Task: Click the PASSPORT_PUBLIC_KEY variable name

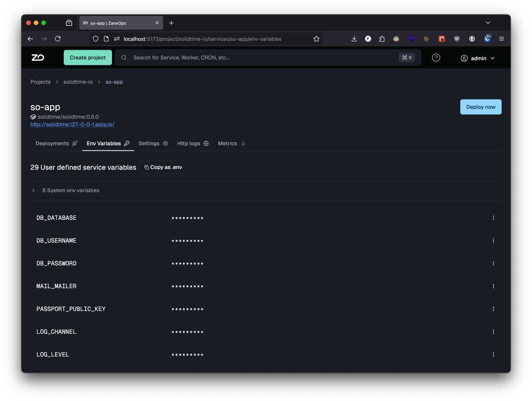Action: (71, 309)
